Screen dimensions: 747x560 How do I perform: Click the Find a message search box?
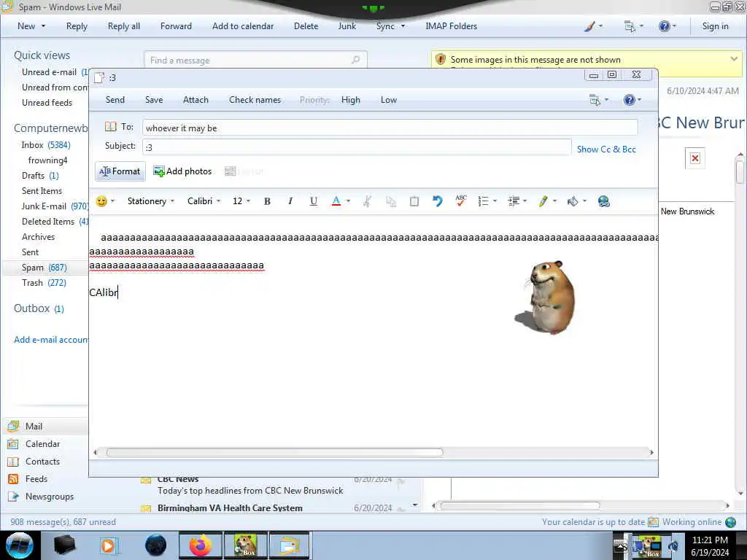pyautogui.click(x=255, y=60)
